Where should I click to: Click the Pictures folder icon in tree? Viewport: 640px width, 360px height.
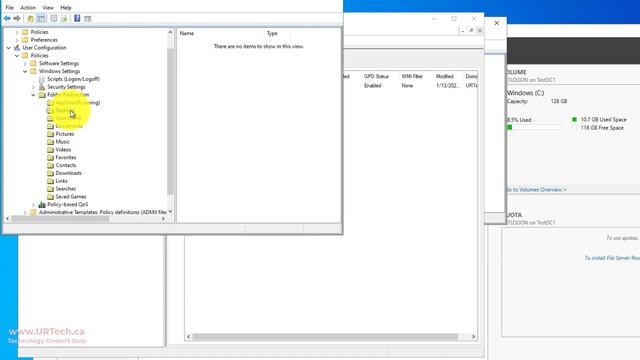coord(50,134)
